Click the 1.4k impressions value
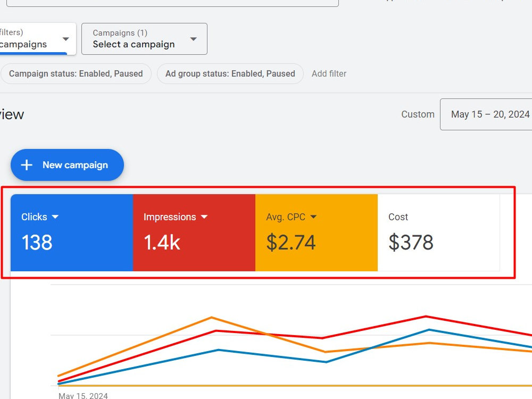532x399 pixels. [162, 242]
